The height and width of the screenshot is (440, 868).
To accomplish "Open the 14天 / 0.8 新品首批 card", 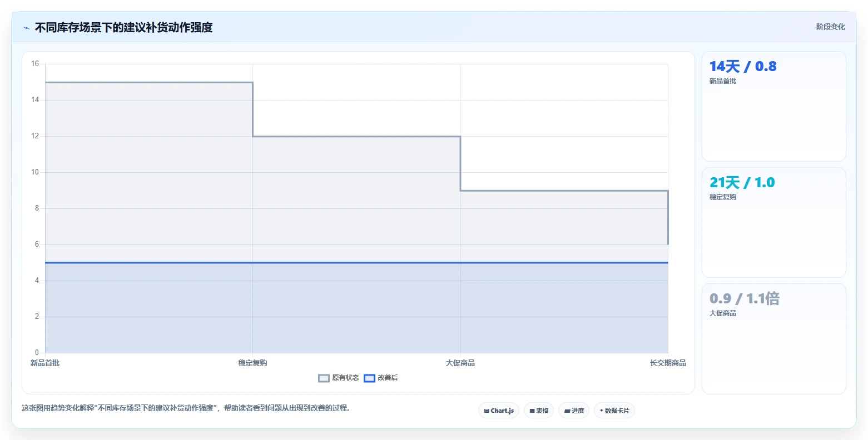I will pos(774,107).
